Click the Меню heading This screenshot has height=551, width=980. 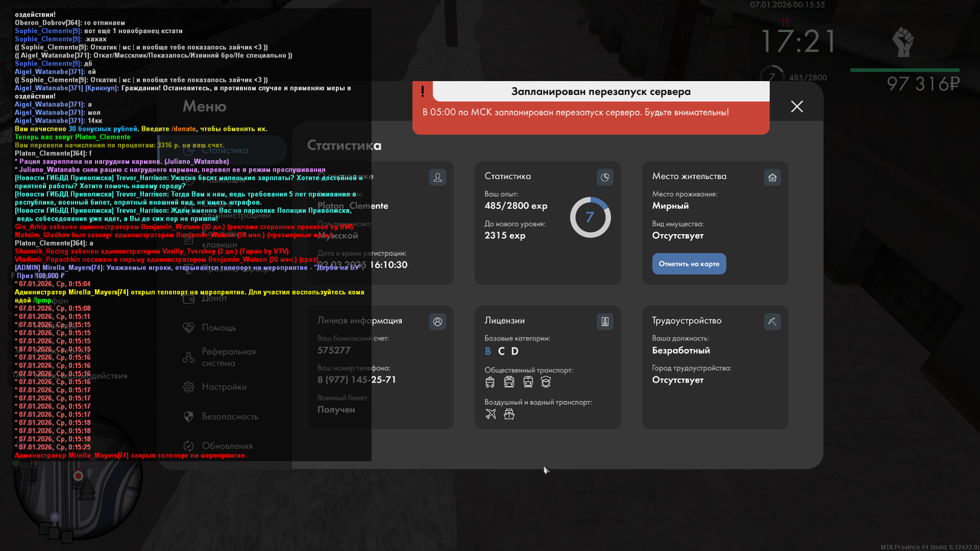coord(204,106)
